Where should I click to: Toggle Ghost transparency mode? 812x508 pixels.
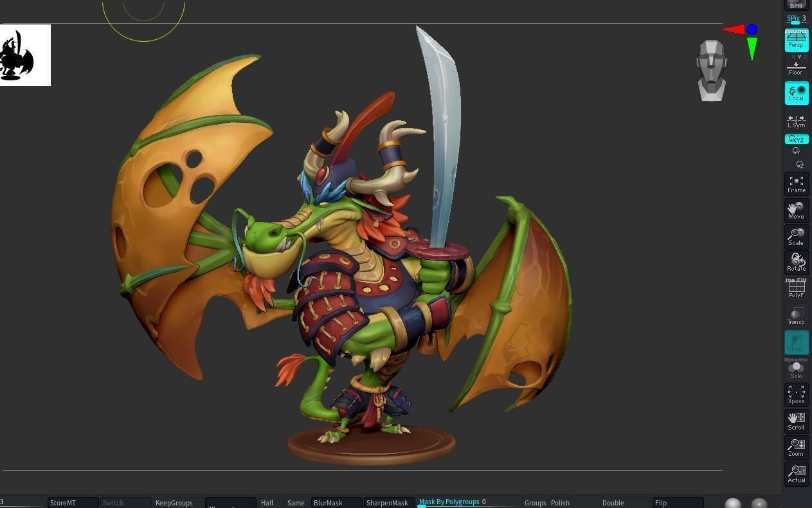796,342
